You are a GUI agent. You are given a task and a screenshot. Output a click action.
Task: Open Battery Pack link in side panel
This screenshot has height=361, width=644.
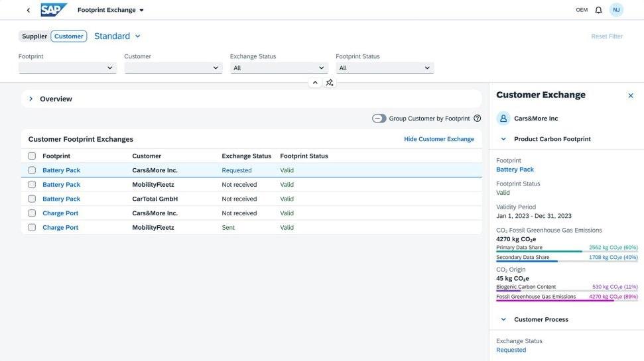pos(515,170)
